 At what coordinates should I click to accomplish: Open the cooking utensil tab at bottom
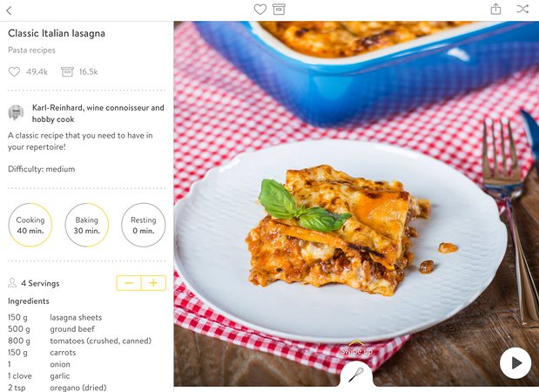point(356,375)
